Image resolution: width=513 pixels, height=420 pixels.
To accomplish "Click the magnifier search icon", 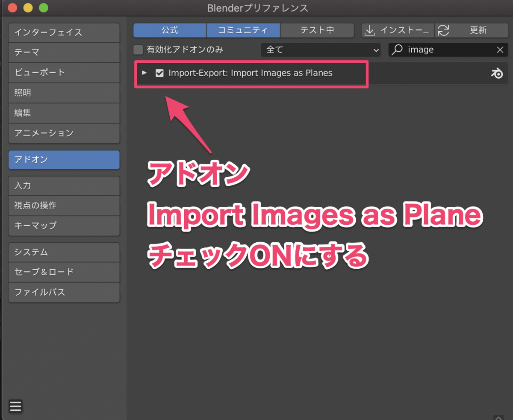I will (x=397, y=50).
